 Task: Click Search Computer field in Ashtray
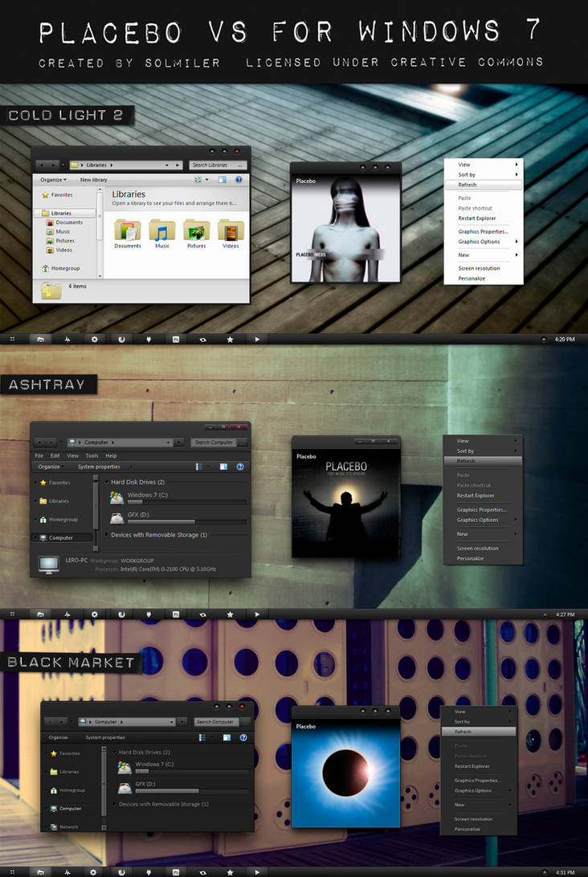[x=218, y=442]
